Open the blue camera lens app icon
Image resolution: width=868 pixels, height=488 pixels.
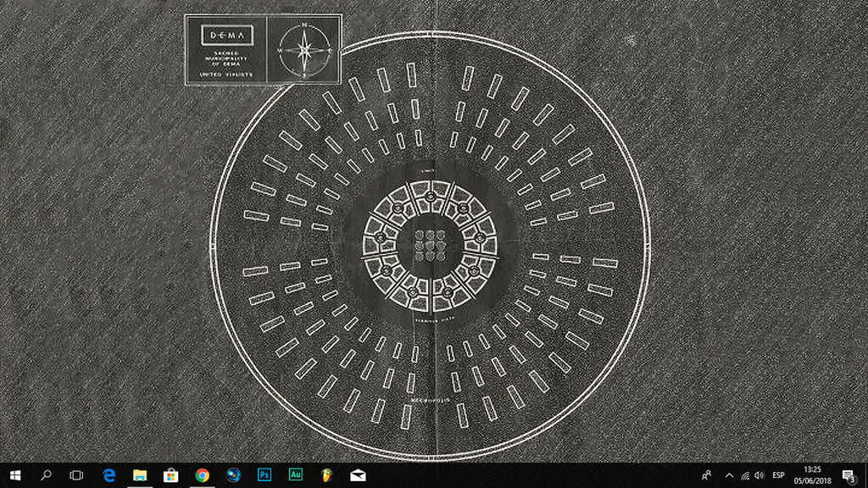233,475
